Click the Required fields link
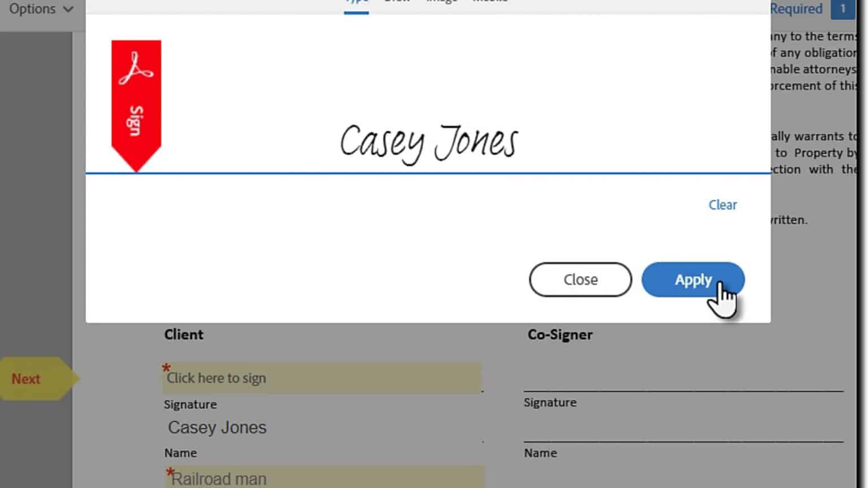 (x=796, y=9)
